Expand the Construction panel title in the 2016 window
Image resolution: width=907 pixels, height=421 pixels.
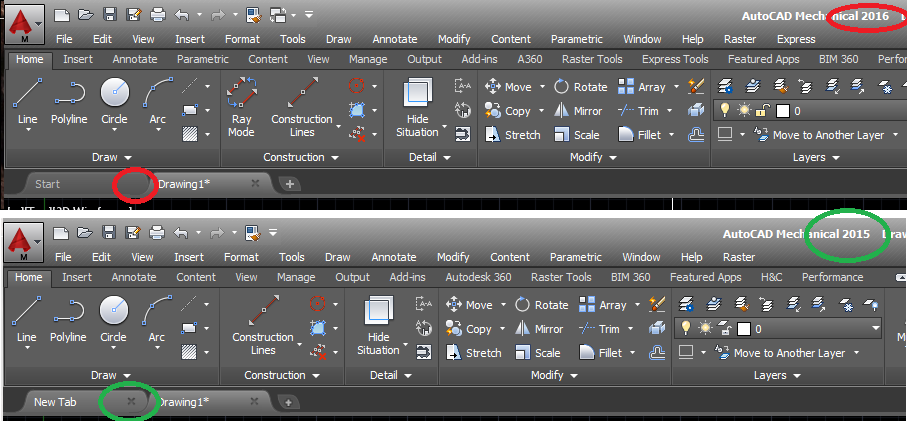coord(301,157)
